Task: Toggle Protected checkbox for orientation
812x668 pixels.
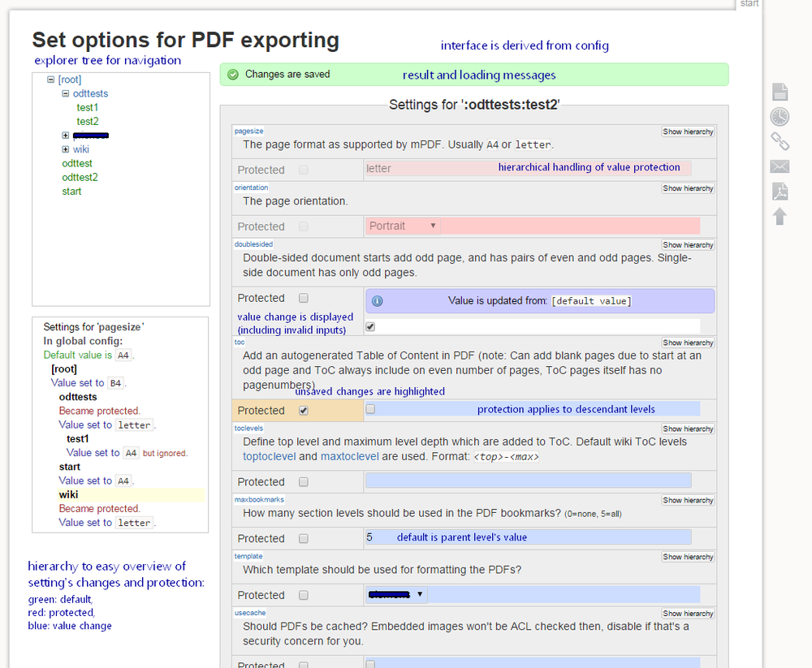Action: pos(304,226)
